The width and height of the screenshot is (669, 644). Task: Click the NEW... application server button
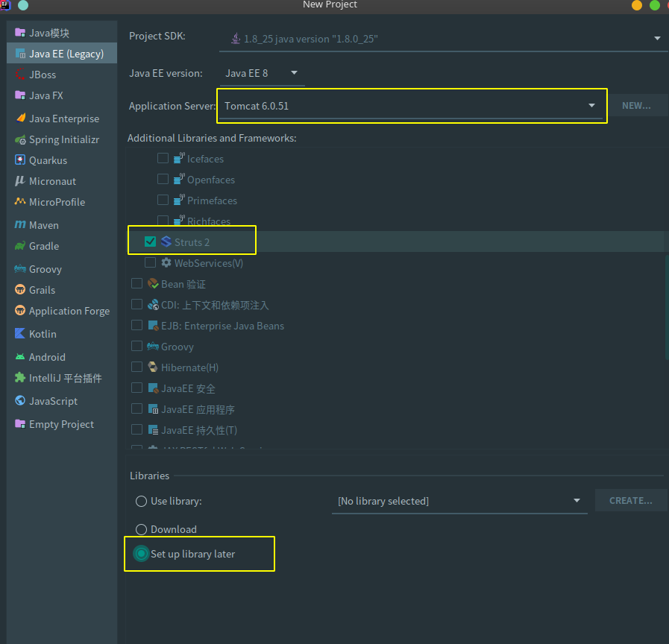pos(636,106)
